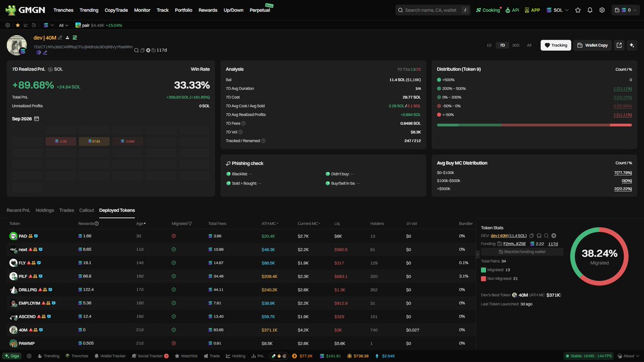Open Wallet Tracker in bottom bar

click(x=110, y=356)
